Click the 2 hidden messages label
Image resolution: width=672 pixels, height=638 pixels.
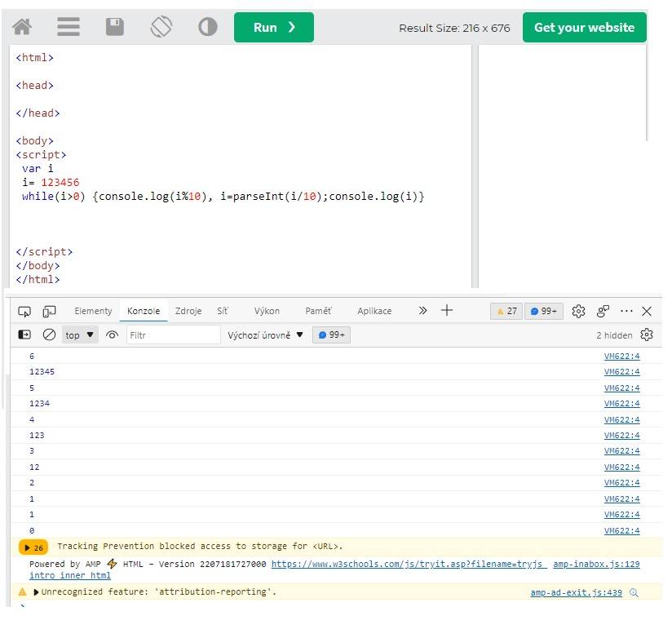614,335
